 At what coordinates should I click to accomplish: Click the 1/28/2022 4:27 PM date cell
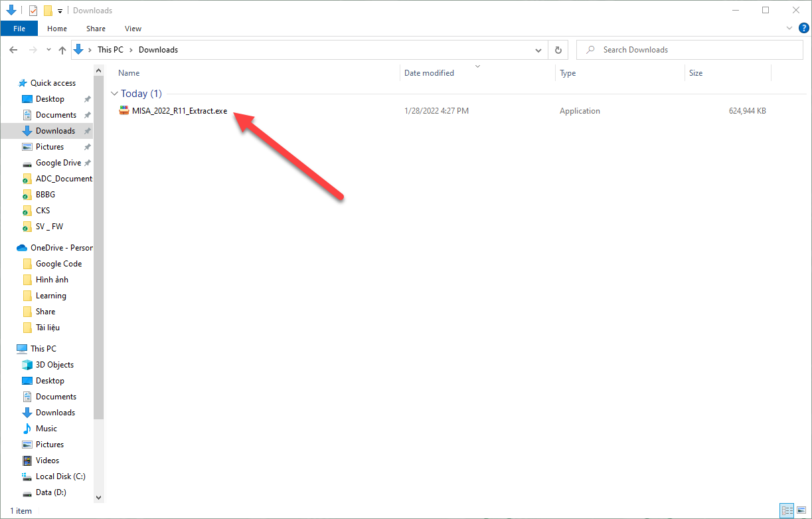coord(436,111)
